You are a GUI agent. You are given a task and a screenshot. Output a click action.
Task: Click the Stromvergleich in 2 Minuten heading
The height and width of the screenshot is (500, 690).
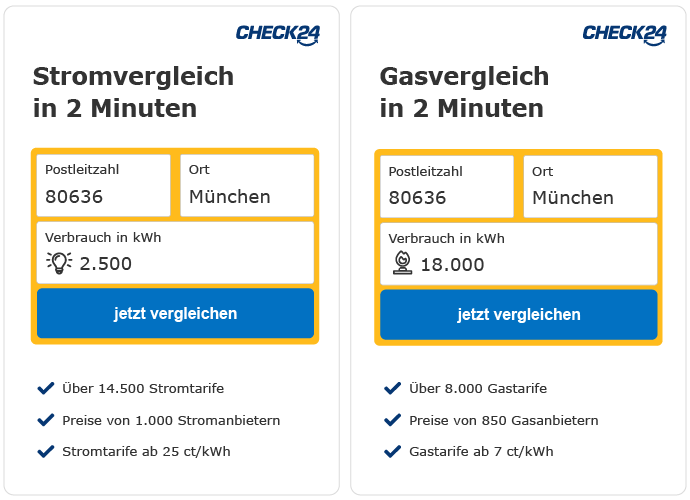[x=133, y=92]
